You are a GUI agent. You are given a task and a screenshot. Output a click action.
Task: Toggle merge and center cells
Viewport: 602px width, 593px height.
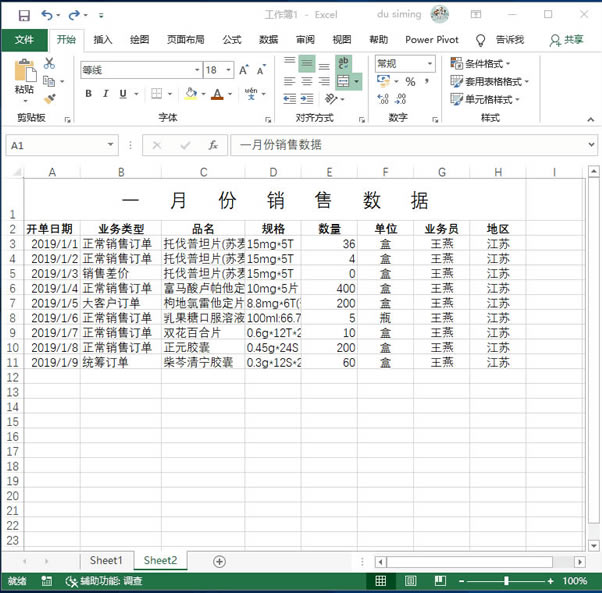point(343,81)
